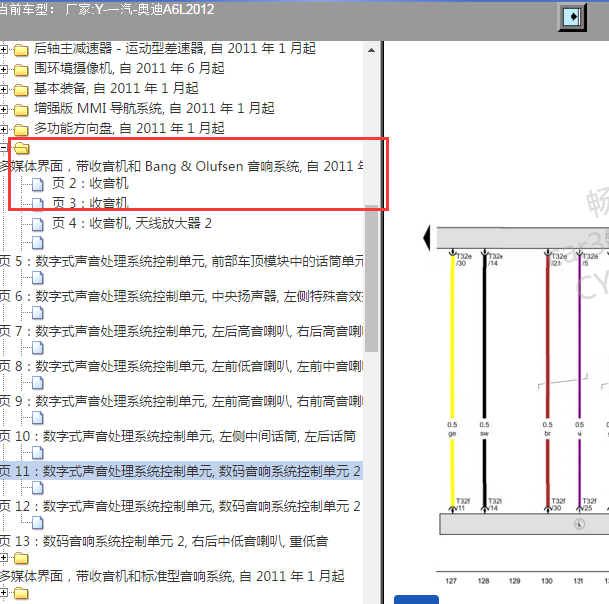Click folder icon of 后轴主减速器 - 运动型差速器
Screen dimensions: 609x604
[x=21, y=50]
